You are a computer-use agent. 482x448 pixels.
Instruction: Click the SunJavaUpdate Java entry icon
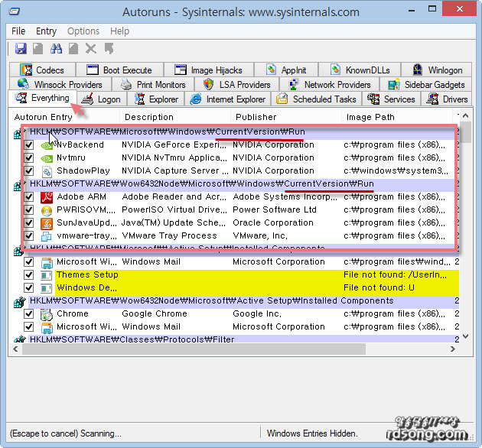(47, 223)
